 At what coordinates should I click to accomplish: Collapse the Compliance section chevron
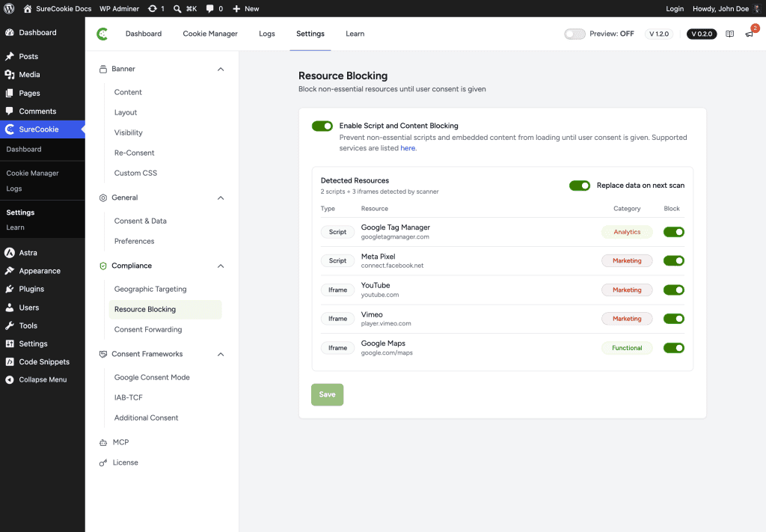click(221, 266)
